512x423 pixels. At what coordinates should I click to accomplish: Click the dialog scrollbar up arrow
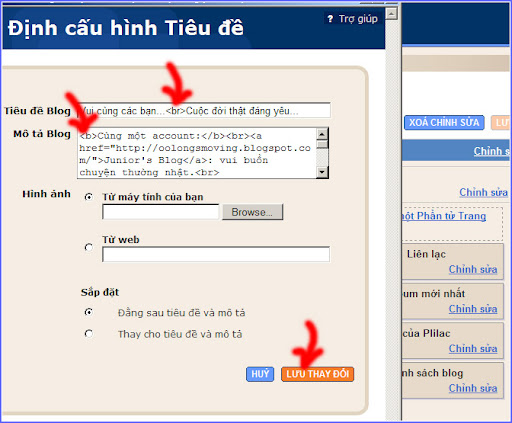tap(391, 13)
